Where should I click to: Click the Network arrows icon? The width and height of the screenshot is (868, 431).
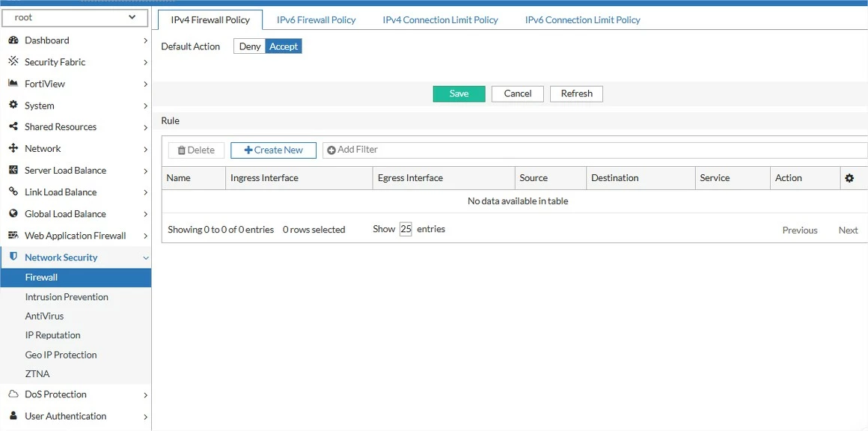tap(13, 148)
